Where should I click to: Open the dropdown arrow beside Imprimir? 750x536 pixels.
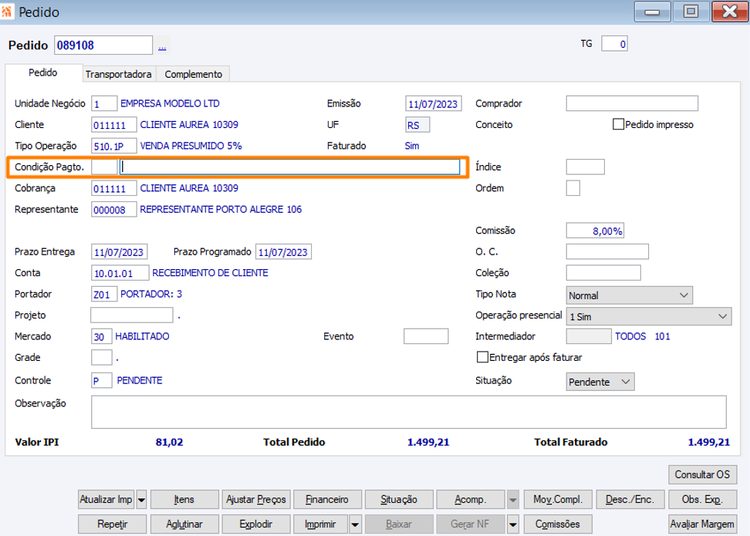click(x=355, y=525)
